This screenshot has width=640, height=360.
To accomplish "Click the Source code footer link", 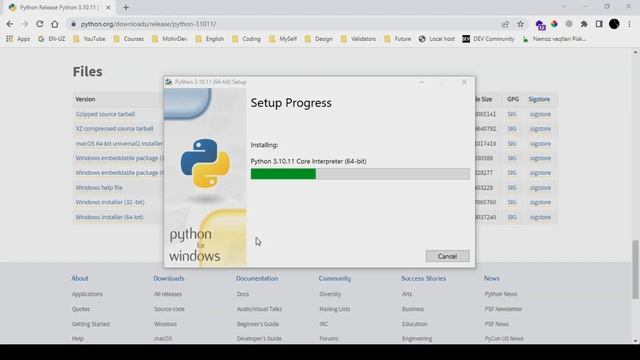I will tap(169, 309).
